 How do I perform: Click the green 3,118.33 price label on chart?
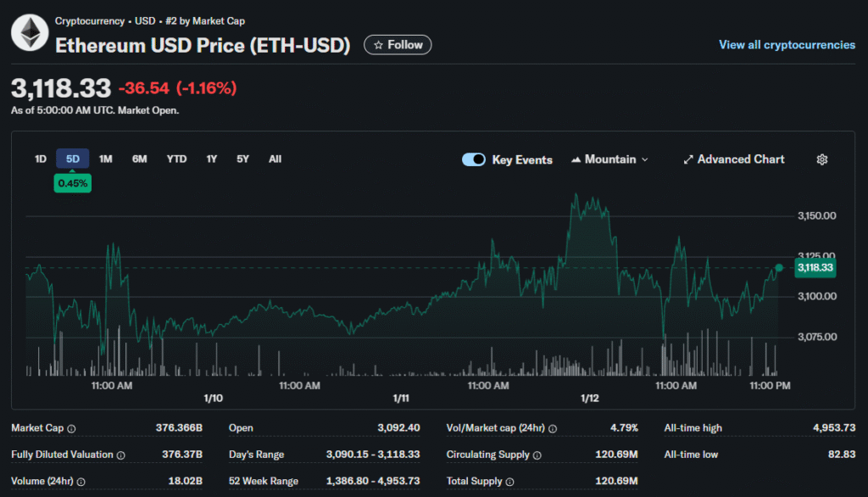tap(815, 268)
